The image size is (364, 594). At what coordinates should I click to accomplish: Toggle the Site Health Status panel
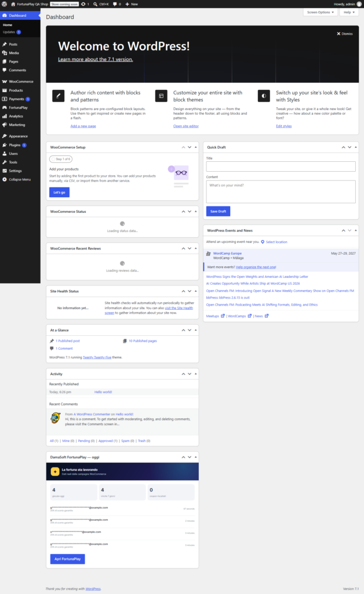196,291
